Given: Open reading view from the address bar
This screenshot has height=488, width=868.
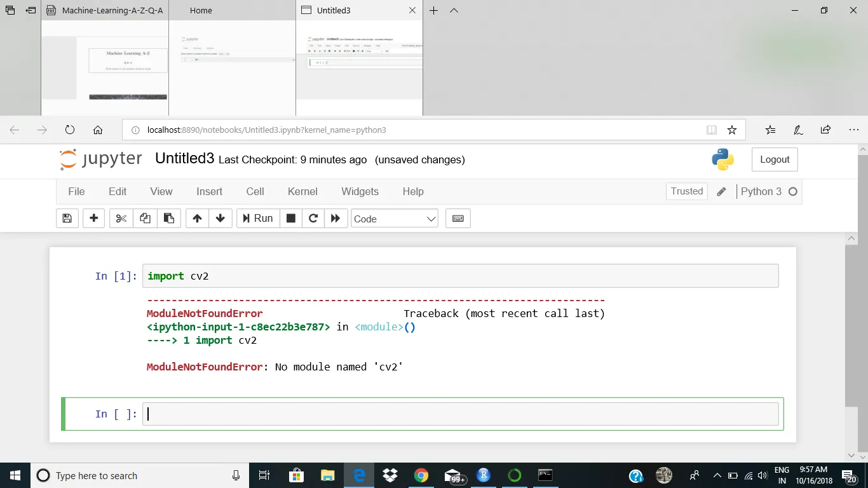Looking at the screenshot, I should 712,130.
